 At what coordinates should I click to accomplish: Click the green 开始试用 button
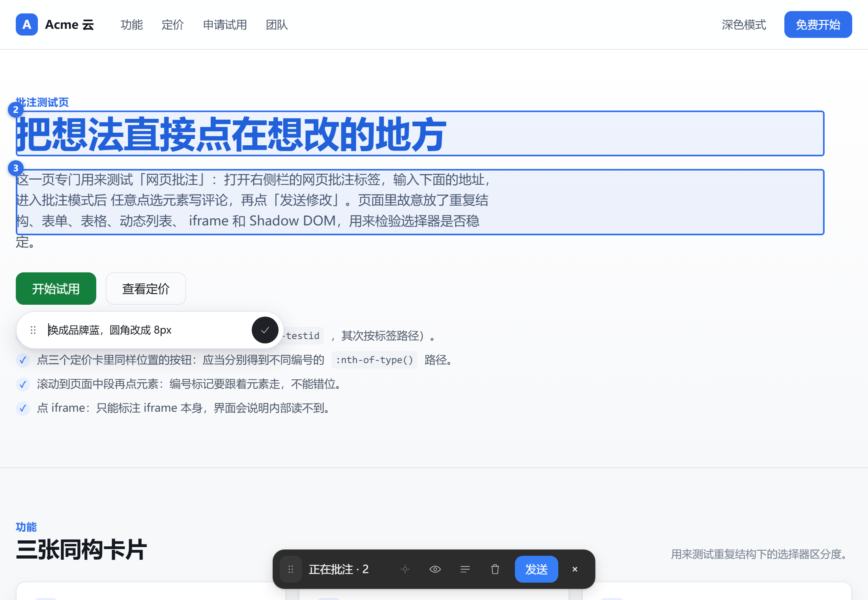pyautogui.click(x=56, y=289)
